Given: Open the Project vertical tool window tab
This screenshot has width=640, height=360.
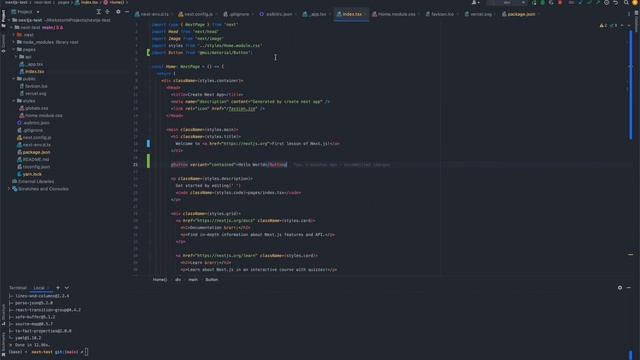Looking at the screenshot, I should tap(3, 18).
